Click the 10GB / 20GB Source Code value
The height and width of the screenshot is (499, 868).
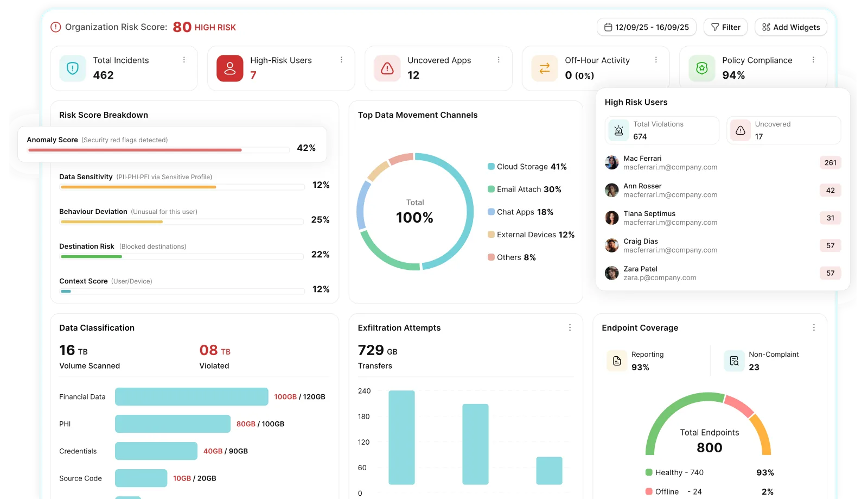point(195,478)
